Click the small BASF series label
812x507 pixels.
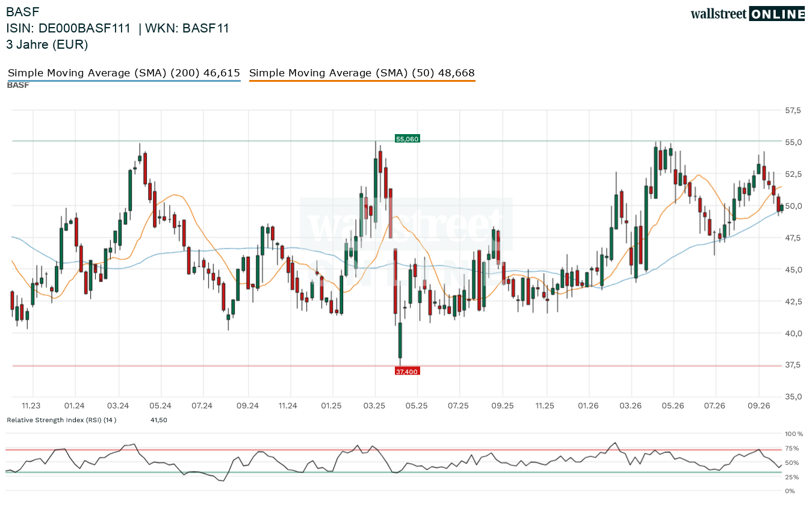pos(18,85)
